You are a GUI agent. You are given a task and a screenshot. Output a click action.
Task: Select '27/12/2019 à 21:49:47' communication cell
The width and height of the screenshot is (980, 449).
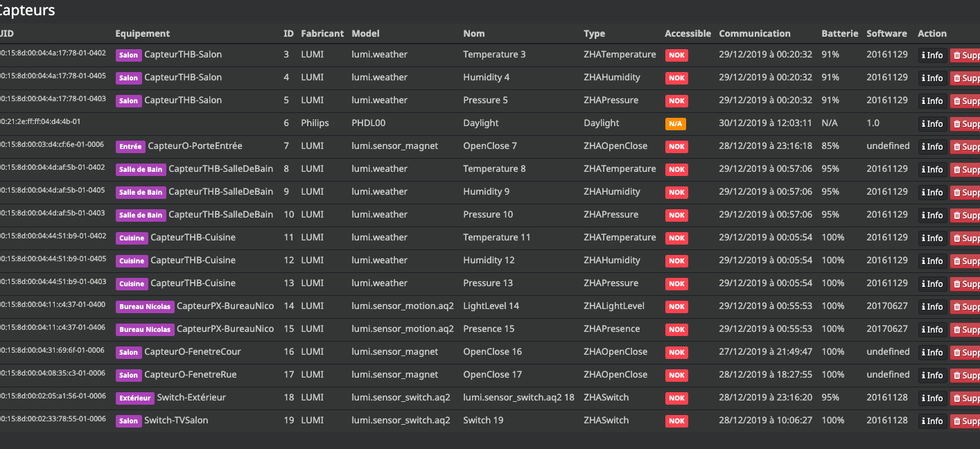click(x=766, y=352)
